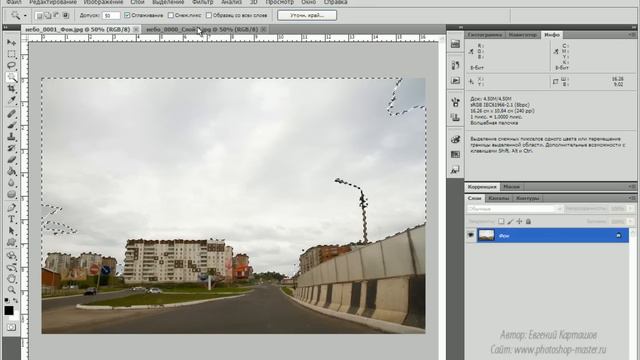Choose Intersect with Selection mode in options bar

coord(65,16)
